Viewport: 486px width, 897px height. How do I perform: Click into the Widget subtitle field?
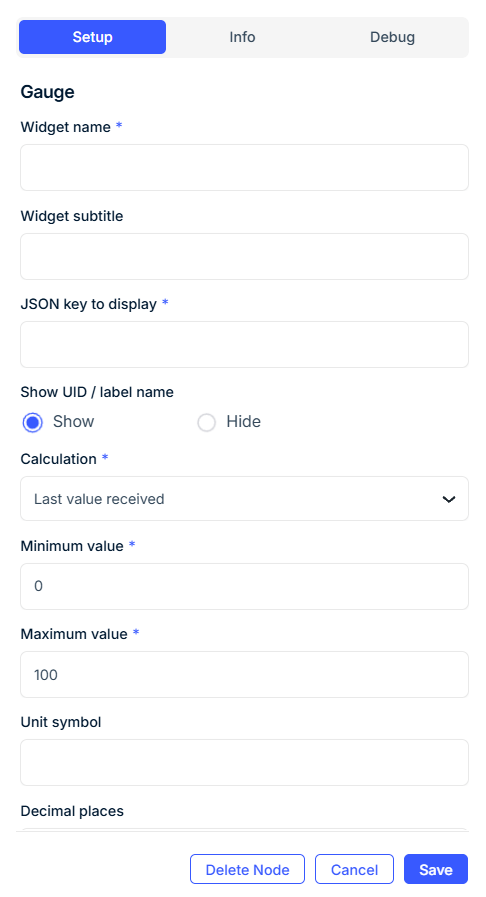244,256
